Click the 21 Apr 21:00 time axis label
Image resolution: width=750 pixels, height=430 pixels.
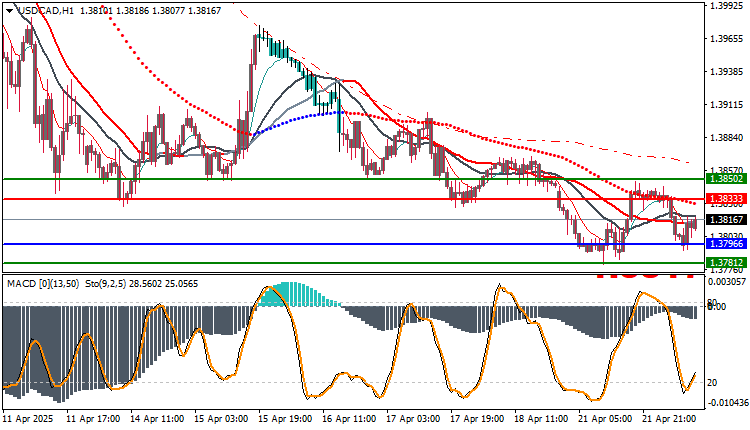tap(670, 419)
